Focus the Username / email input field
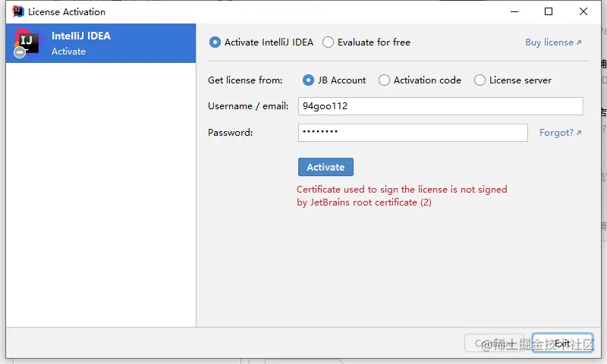 click(x=441, y=106)
